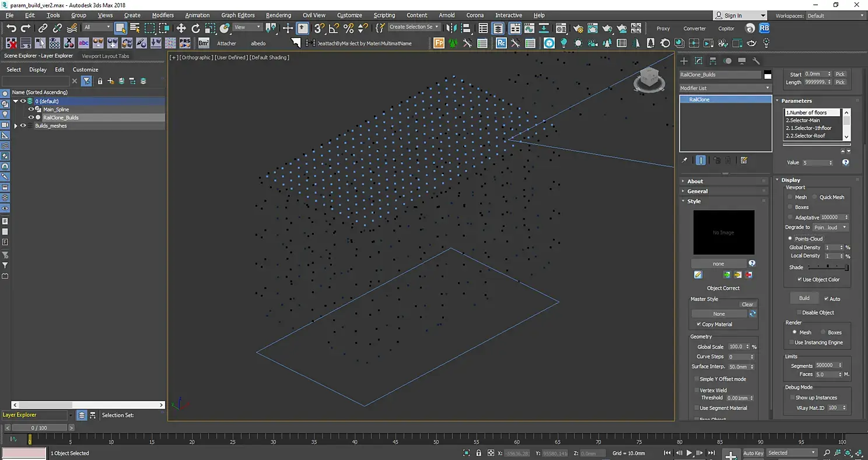Screen dimensions: 868x460
Task: Click the Clear button beside Master Style
Action: pos(747,304)
